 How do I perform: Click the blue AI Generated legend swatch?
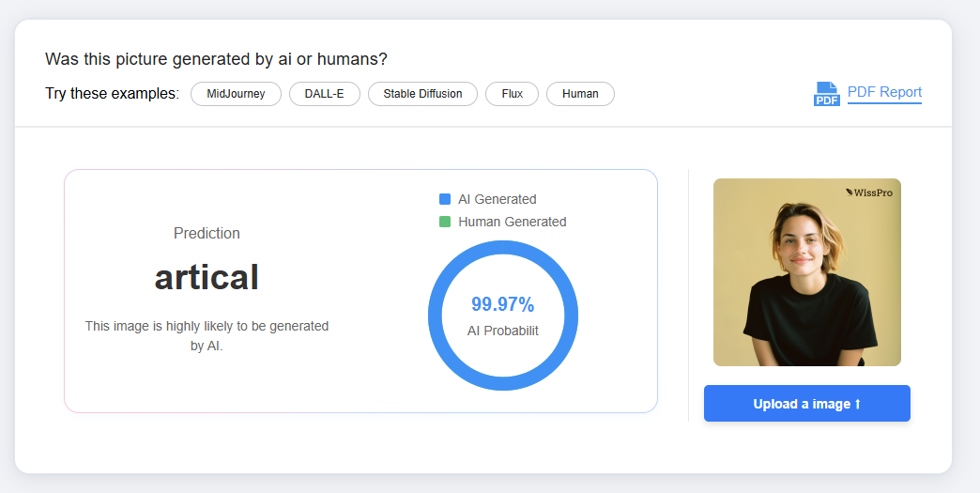coord(445,199)
